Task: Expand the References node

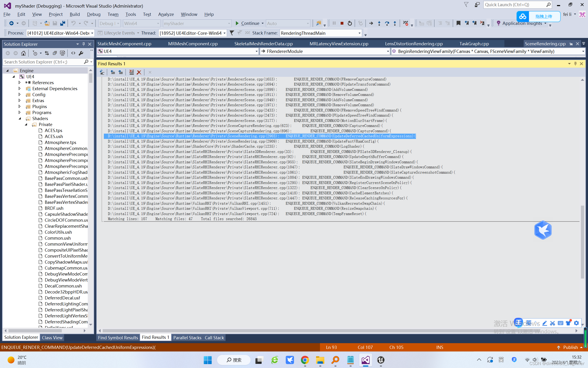Action: [x=20, y=83]
